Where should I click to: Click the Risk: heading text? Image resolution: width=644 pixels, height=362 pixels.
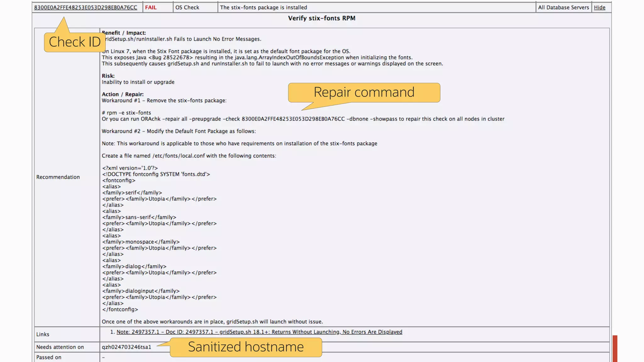pyautogui.click(x=108, y=76)
